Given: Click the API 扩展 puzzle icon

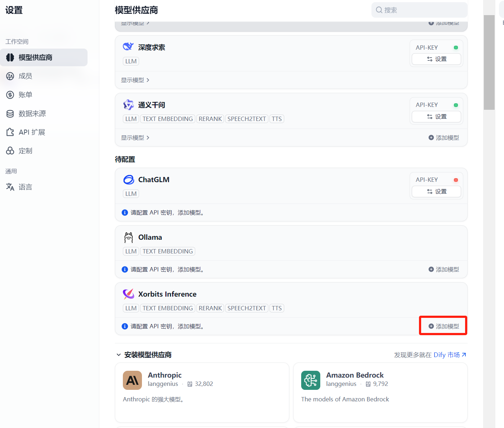Looking at the screenshot, I should click(x=10, y=132).
